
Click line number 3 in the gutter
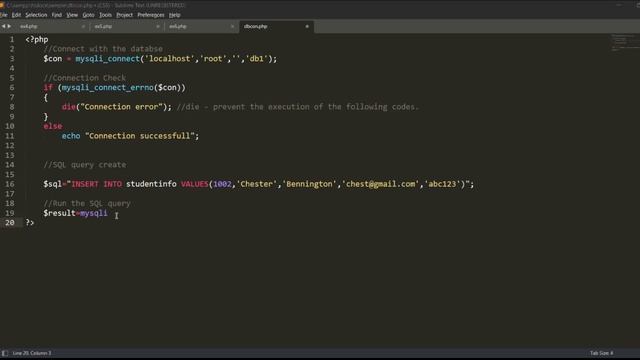click(12, 59)
